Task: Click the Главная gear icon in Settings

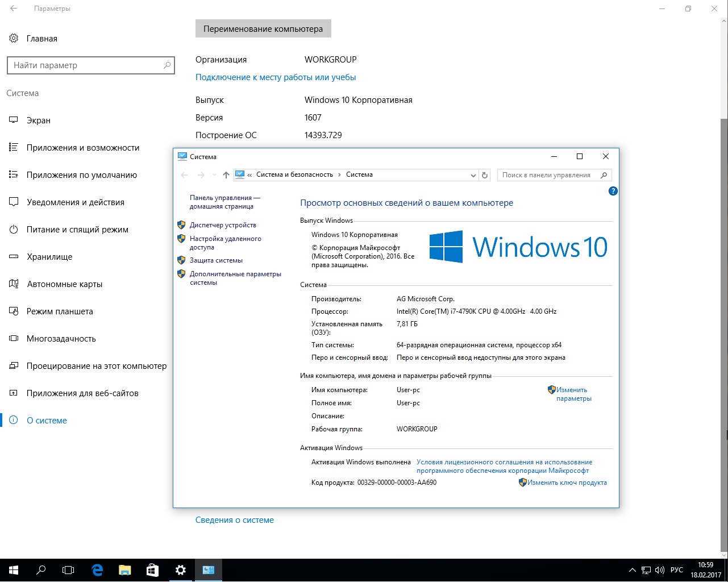Action: click(14, 39)
